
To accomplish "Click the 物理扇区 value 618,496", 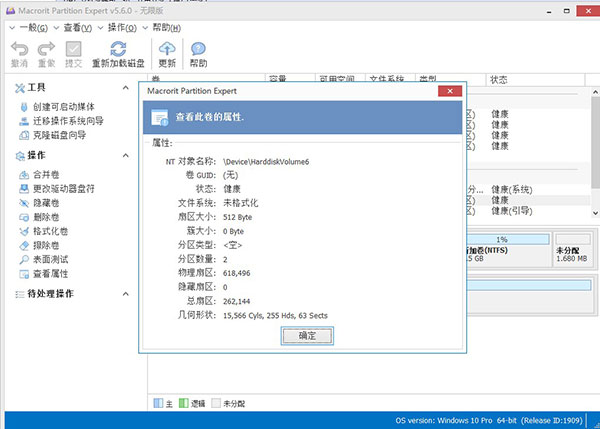I will tap(236, 273).
